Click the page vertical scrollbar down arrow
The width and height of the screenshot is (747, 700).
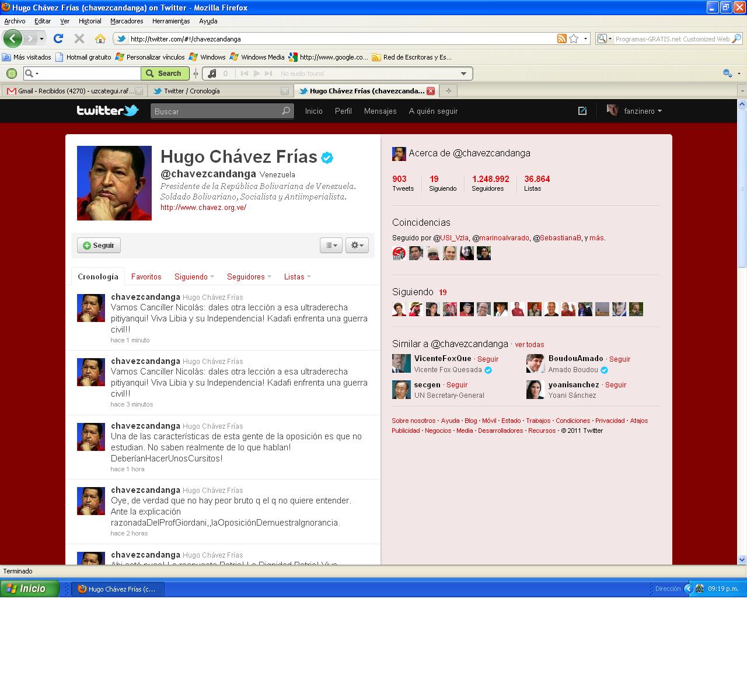pos(742,559)
